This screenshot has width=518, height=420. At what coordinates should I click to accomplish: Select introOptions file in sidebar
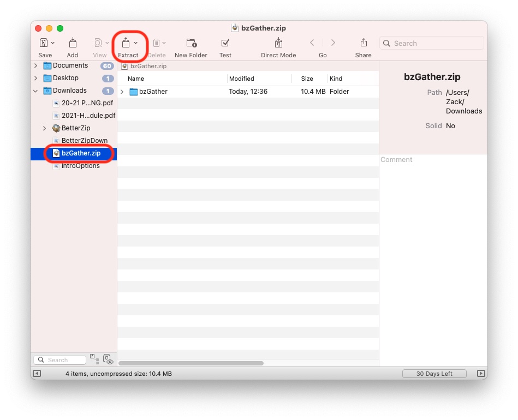(81, 166)
